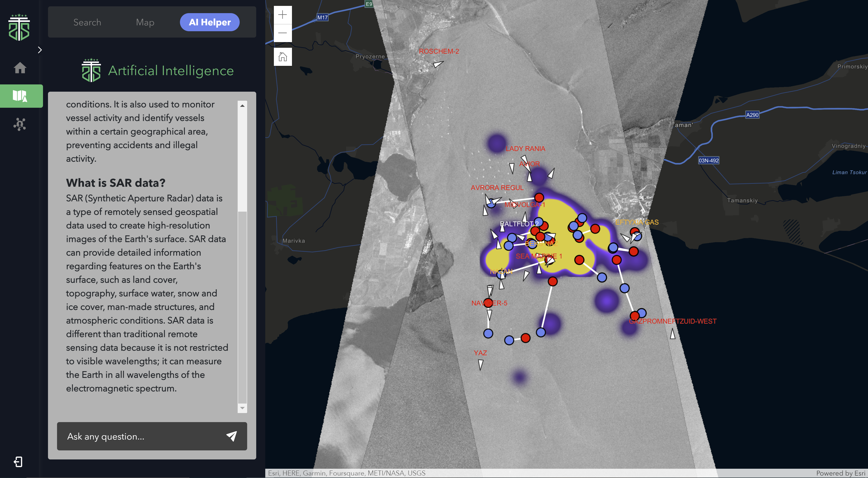Click the logout icon at bottom left
The height and width of the screenshot is (478, 868).
18,462
